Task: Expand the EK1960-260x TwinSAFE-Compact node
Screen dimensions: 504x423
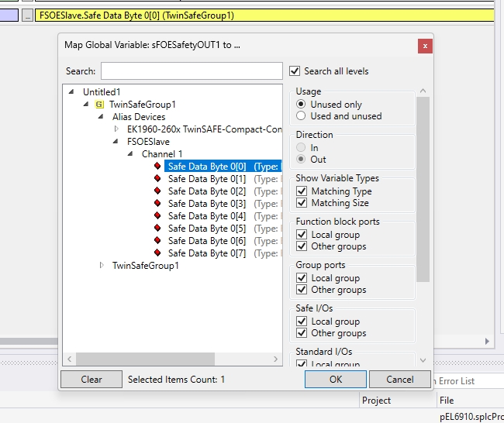Action: click(117, 129)
